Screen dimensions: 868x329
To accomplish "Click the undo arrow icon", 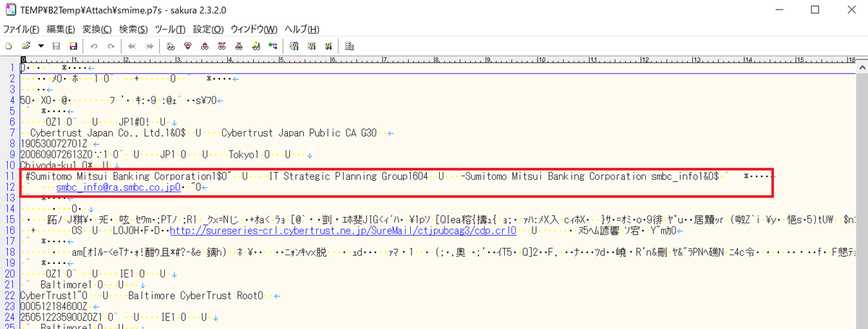I will (x=94, y=46).
